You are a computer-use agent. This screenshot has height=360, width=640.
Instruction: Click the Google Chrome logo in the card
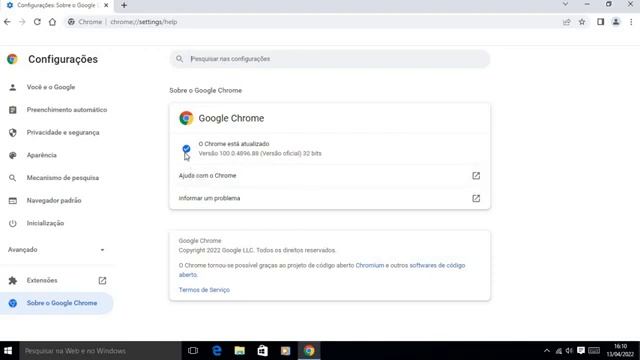(186, 118)
